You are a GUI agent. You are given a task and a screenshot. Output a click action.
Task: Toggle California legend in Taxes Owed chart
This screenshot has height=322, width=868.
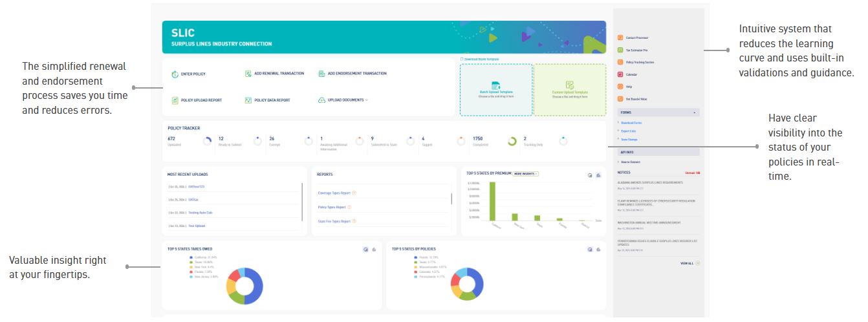202,257
